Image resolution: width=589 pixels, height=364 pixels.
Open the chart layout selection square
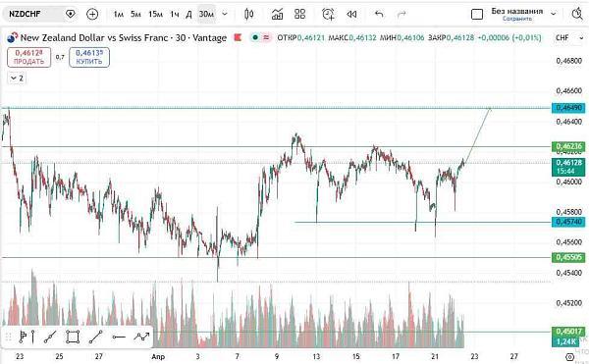pyautogui.click(x=477, y=15)
